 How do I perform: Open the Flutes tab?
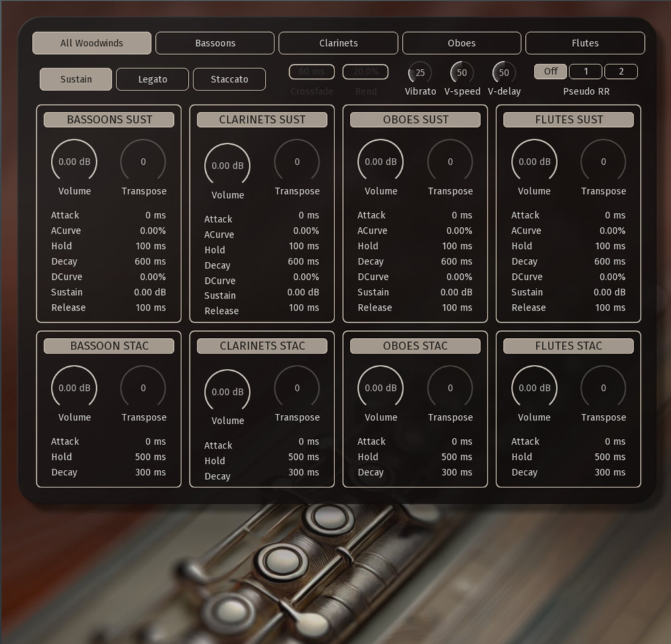(x=585, y=43)
